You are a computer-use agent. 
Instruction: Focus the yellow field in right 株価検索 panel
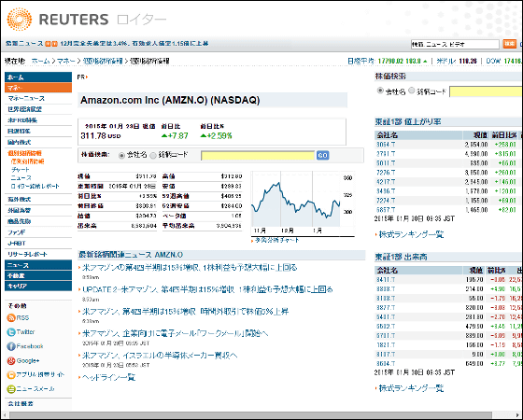click(x=486, y=91)
